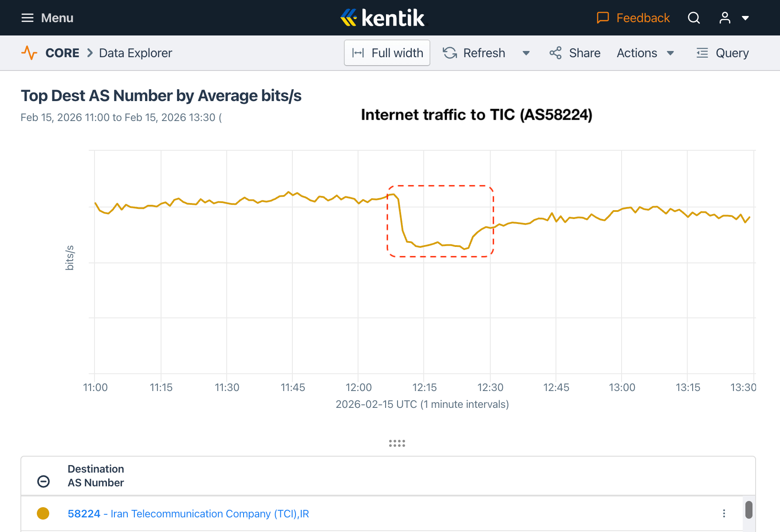Open the Actions dropdown

click(646, 53)
